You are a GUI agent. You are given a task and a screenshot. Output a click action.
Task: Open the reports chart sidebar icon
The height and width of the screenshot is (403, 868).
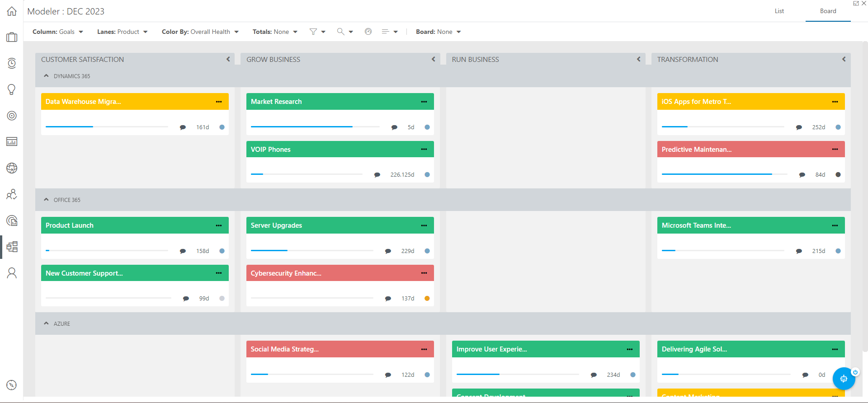12,142
